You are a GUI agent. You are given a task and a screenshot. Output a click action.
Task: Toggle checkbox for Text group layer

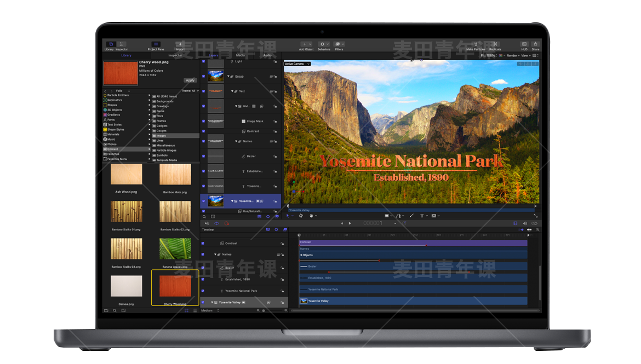point(204,91)
